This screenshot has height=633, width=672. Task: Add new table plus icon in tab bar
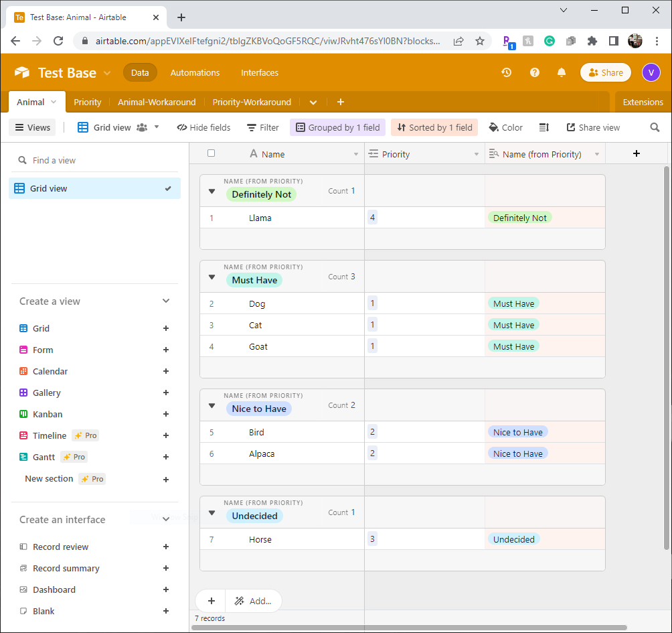click(340, 102)
